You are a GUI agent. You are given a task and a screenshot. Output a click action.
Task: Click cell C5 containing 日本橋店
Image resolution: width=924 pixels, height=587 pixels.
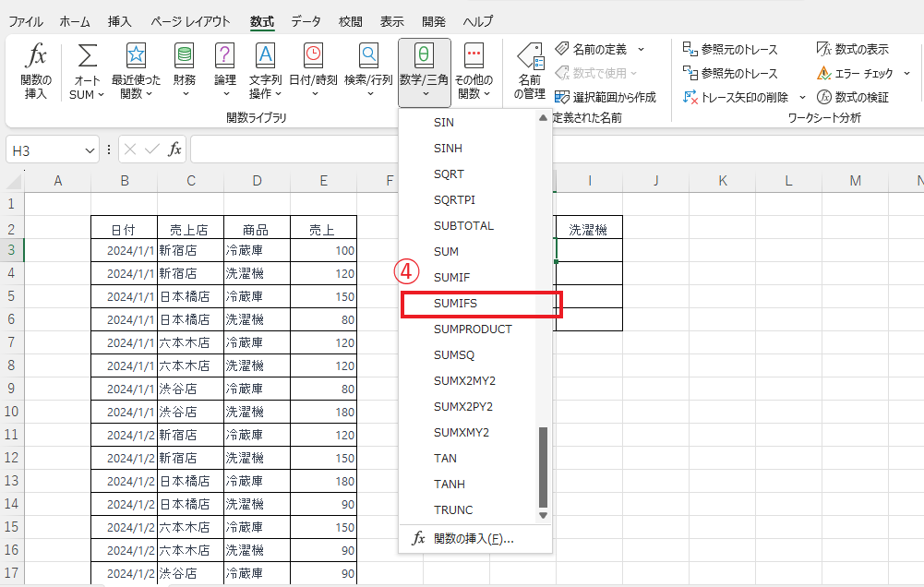(x=190, y=296)
